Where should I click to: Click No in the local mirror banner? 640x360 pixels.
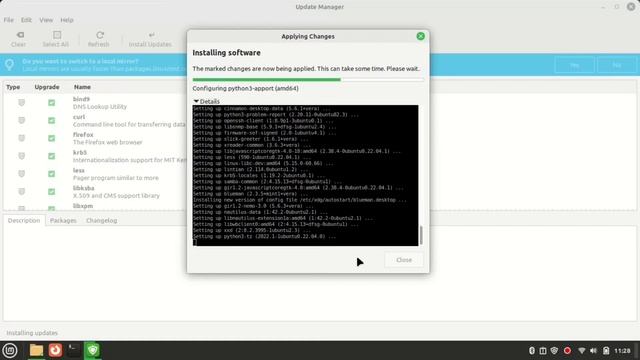click(x=617, y=65)
